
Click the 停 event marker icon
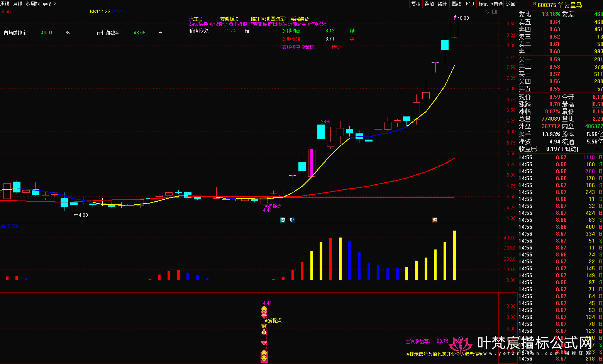coord(283,220)
